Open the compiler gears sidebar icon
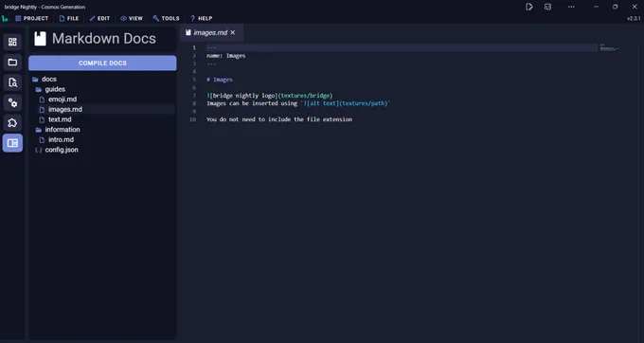The width and height of the screenshot is (644, 343). pos(12,102)
